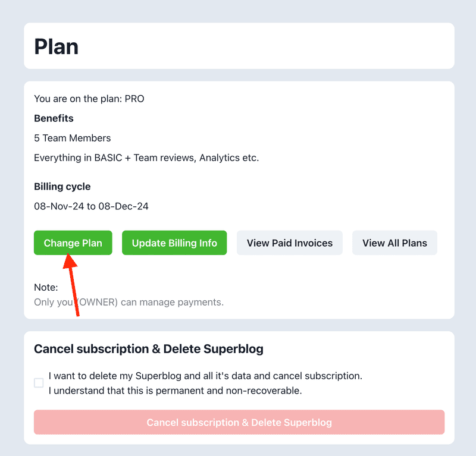Click the "Everything in BASIC + Team reviews" line

point(146,158)
